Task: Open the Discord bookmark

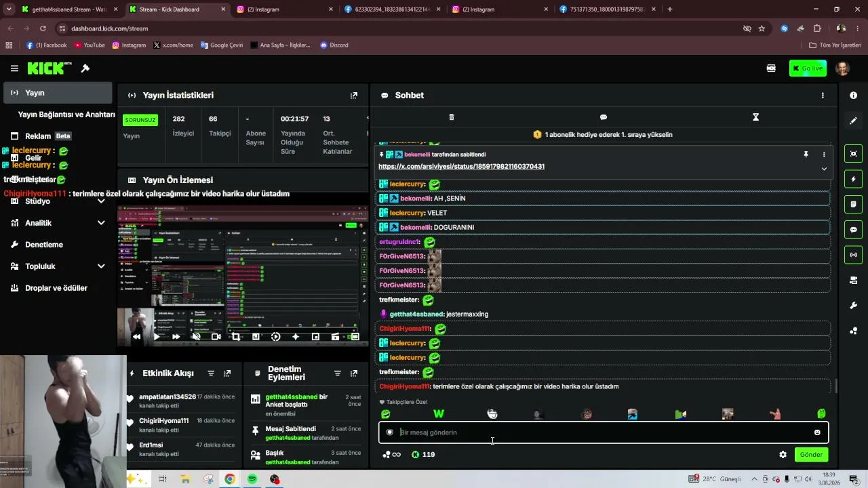Action: [x=334, y=45]
